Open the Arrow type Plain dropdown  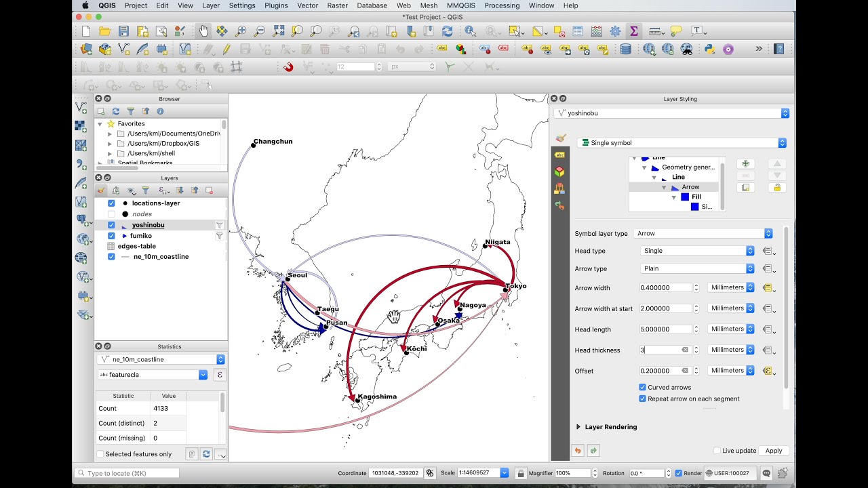697,268
